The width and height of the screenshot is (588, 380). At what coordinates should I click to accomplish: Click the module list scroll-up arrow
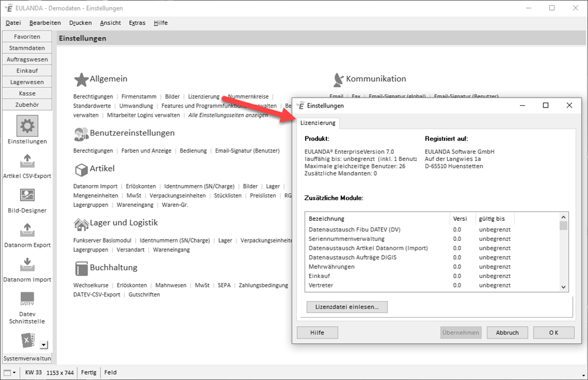click(x=563, y=217)
